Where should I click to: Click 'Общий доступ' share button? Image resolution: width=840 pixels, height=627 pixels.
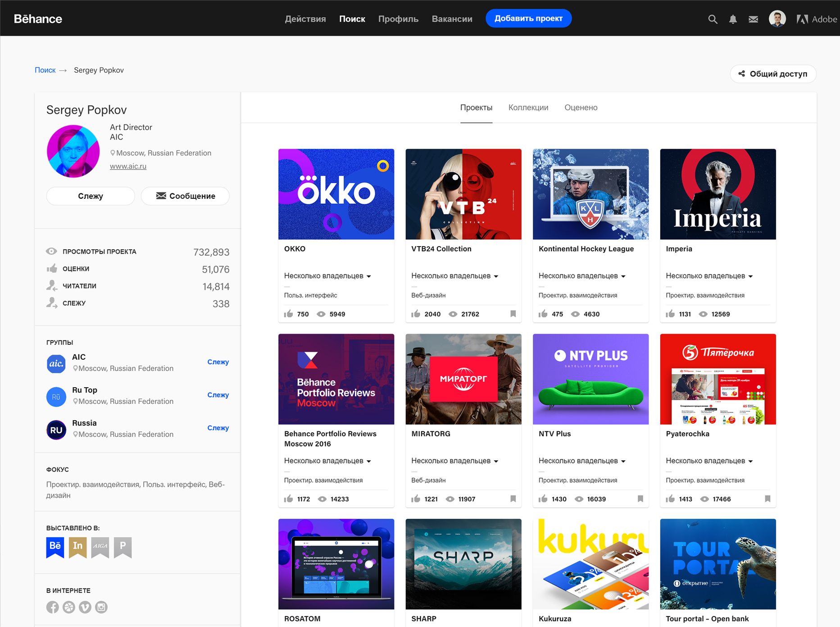(773, 74)
